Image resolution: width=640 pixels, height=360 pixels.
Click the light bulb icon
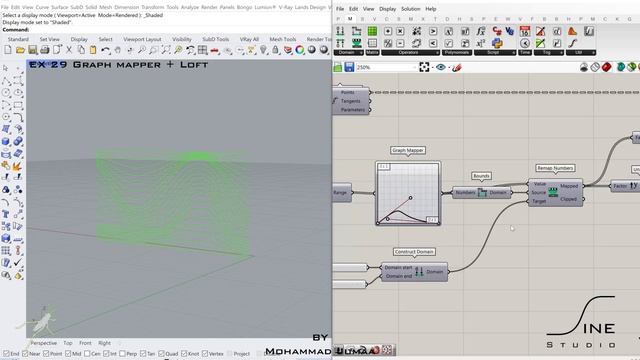pyautogui.click(x=263, y=50)
